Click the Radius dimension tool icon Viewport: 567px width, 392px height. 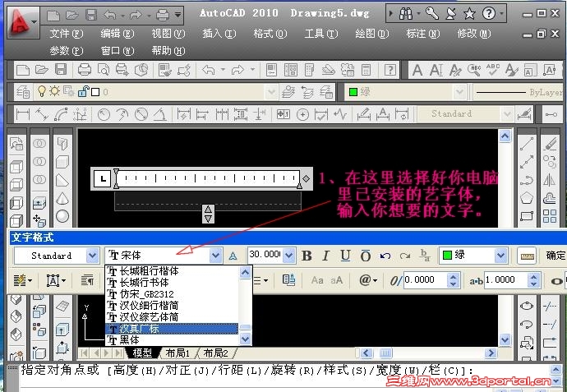point(104,114)
